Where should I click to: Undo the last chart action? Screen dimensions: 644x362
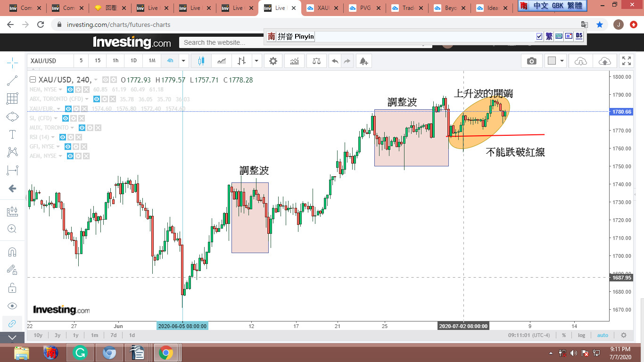tap(335, 61)
